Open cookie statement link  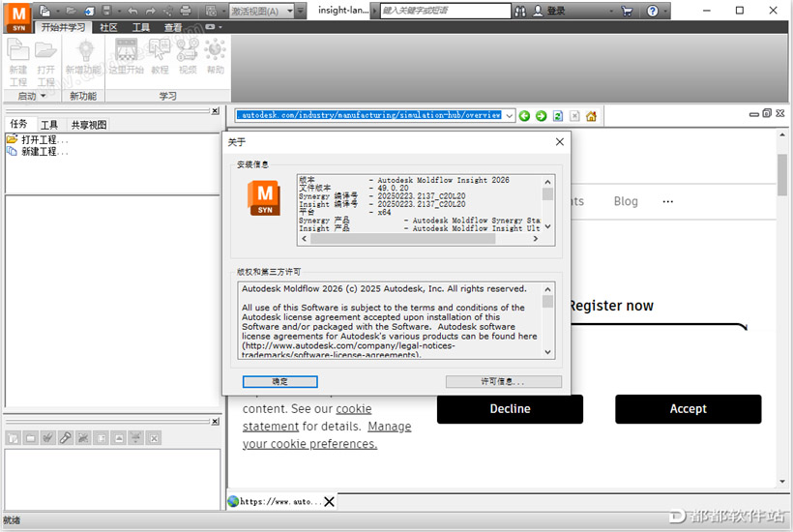307,417
